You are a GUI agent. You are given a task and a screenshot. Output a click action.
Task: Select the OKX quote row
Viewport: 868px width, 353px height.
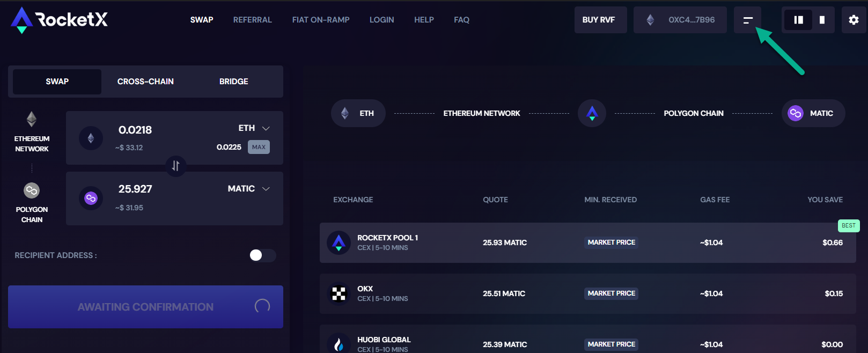click(x=587, y=293)
